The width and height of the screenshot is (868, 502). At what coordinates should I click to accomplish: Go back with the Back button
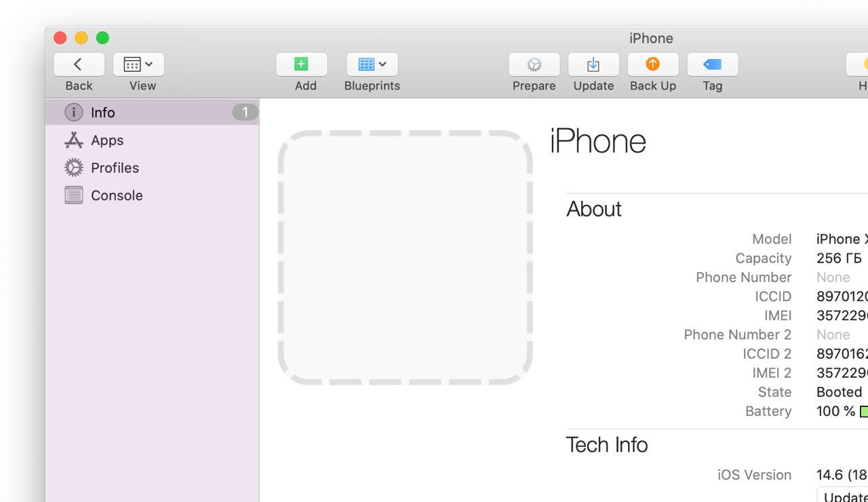pos(79,64)
